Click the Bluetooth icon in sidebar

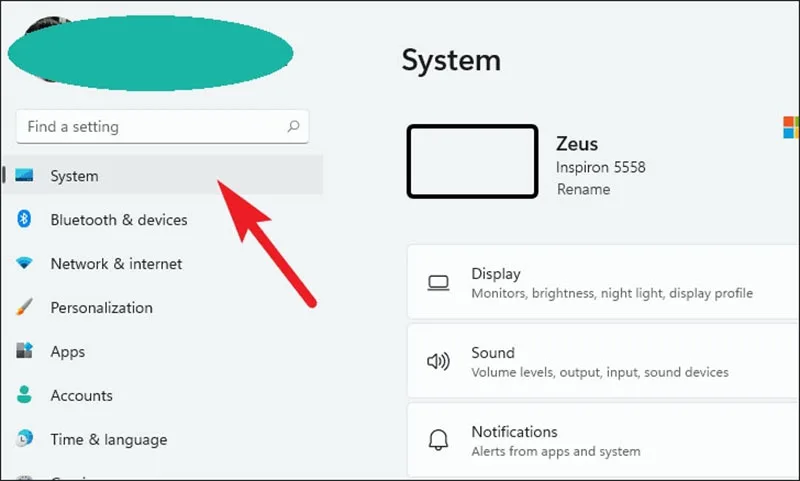coord(24,219)
